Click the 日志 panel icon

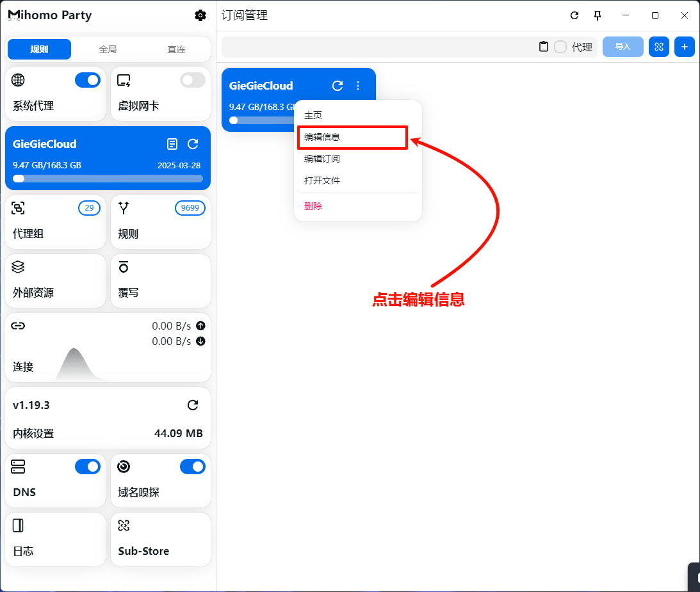[x=18, y=525]
